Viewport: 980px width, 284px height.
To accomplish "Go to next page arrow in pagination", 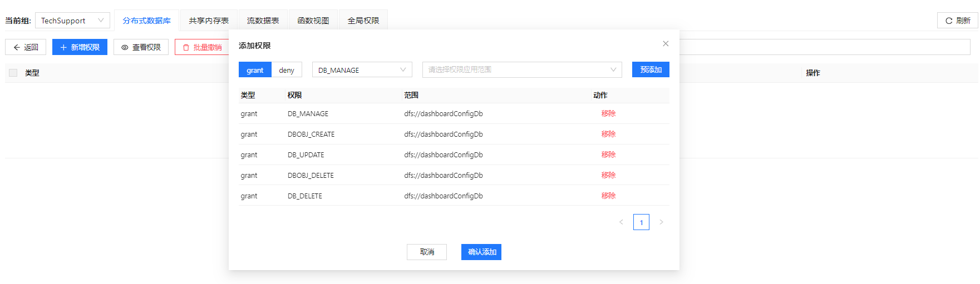I will point(661,222).
